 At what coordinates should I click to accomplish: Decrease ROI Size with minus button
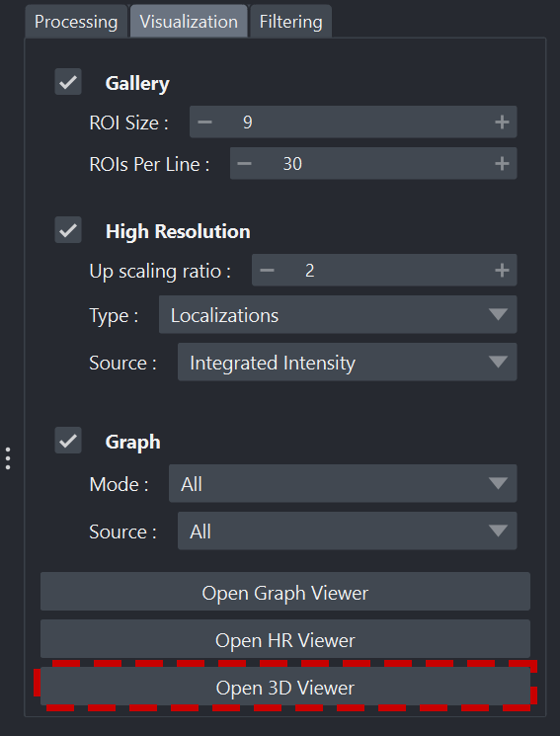click(x=204, y=123)
